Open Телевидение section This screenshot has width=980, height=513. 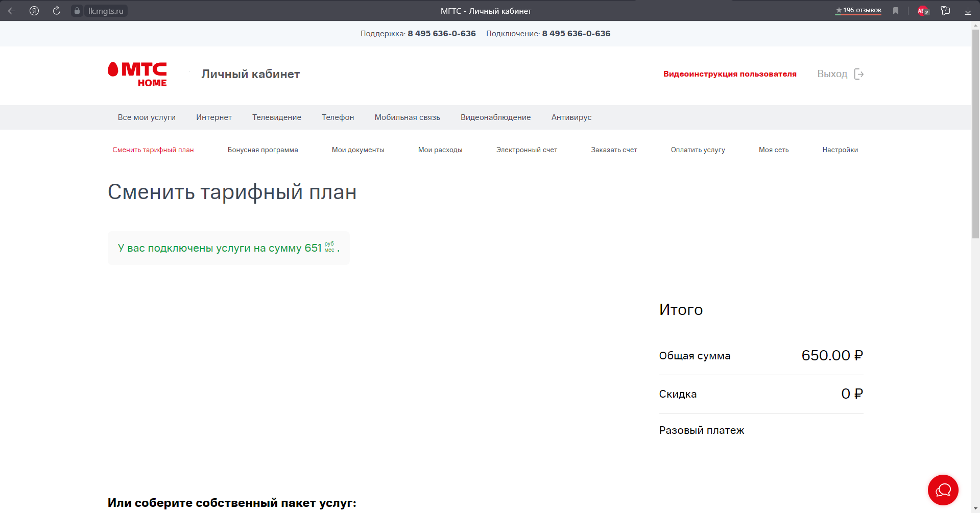277,117
